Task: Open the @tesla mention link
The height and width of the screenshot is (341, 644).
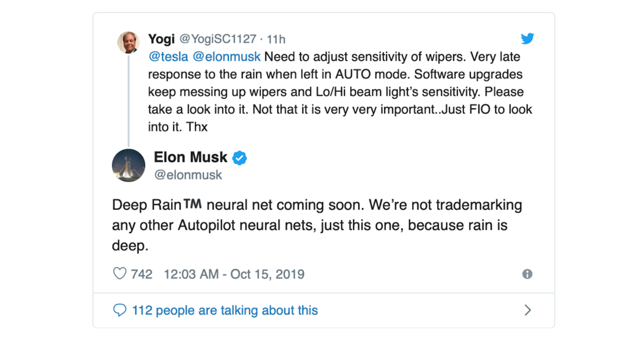Action: [168, 57]
